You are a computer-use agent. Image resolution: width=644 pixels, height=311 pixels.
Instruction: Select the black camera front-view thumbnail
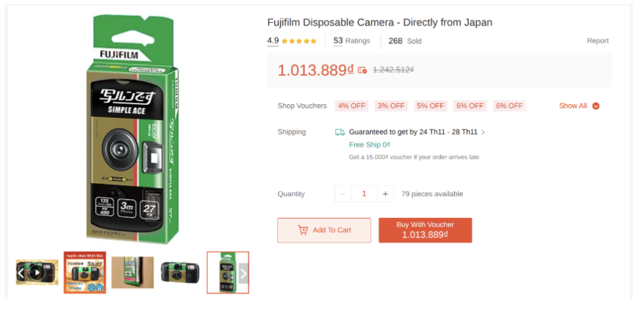(x=180, y=272)
